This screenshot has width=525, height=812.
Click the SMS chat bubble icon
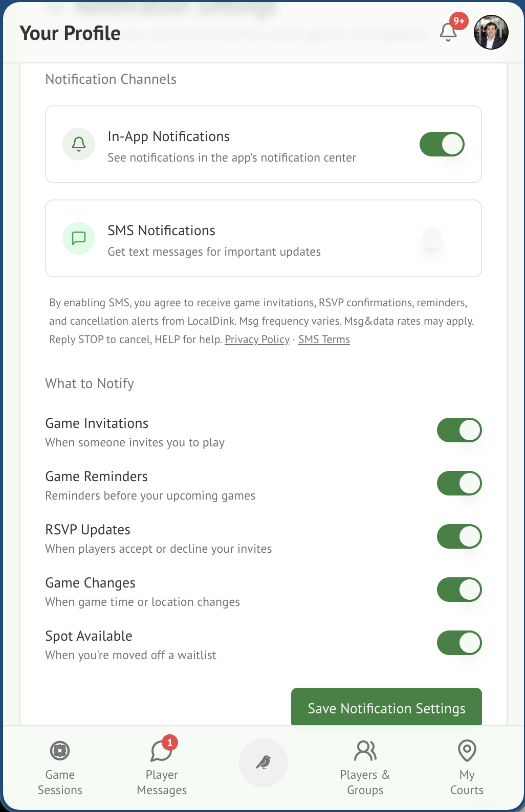78,238
